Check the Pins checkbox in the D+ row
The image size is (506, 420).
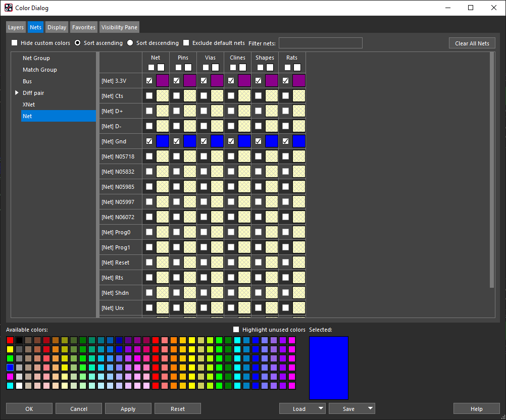point(177,111)
